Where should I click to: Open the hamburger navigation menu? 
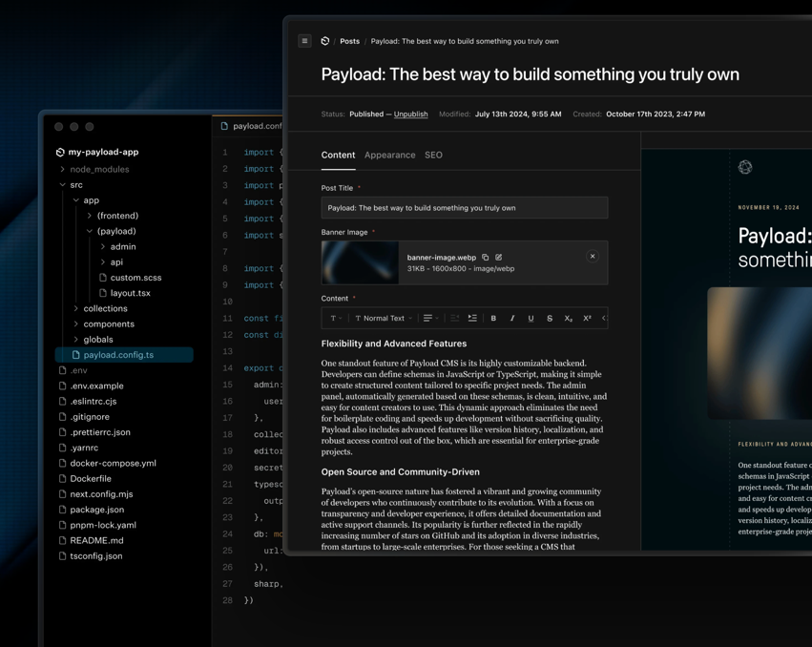[304, 41]
